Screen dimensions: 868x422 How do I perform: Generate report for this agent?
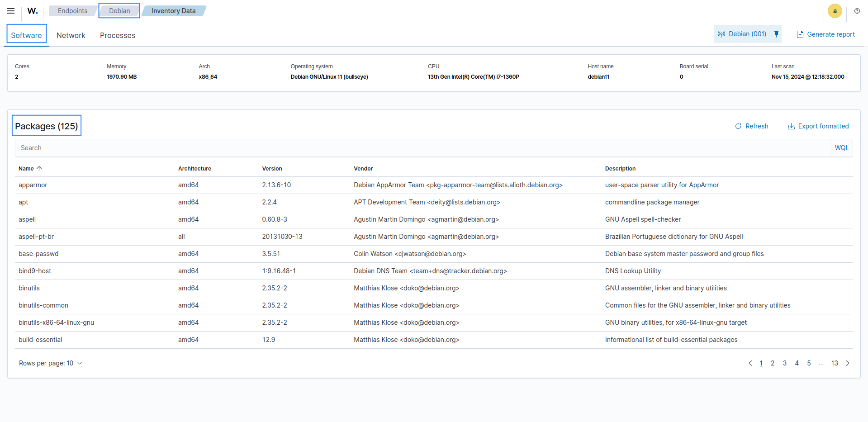825,34
